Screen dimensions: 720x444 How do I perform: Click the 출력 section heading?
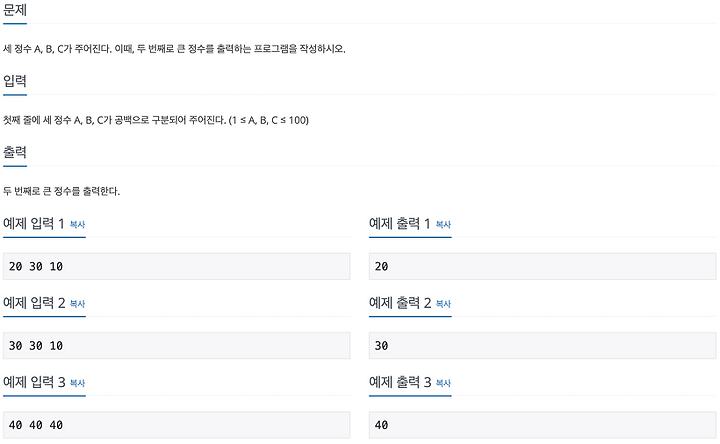(x=15, y=152)
